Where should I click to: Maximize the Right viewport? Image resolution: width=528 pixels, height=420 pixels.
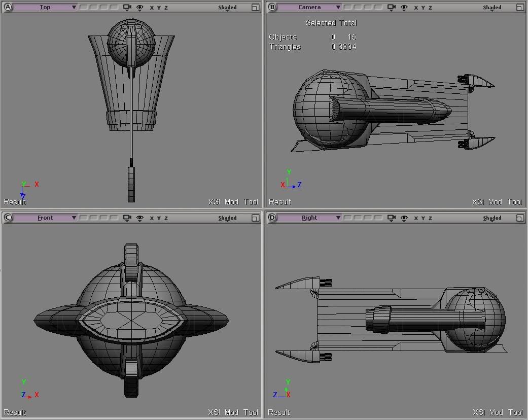coord(520,218)
